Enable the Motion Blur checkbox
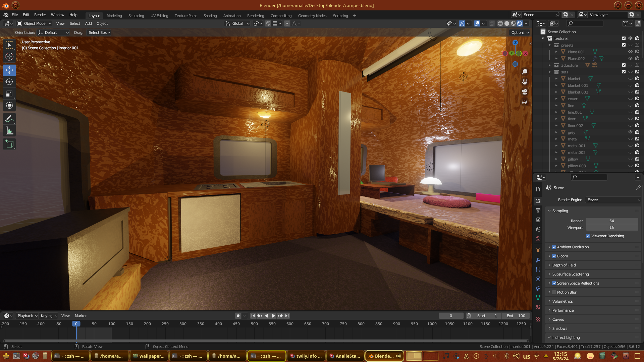 (x=554, y=292)
